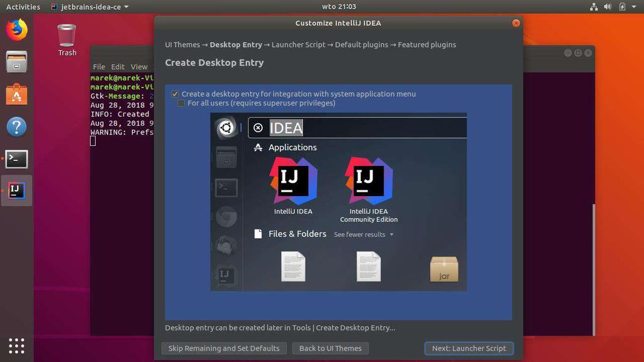The width and height of the screenshot is (644, 362).
Task: Maximize the Terminal window
Action: click(578, 53)
